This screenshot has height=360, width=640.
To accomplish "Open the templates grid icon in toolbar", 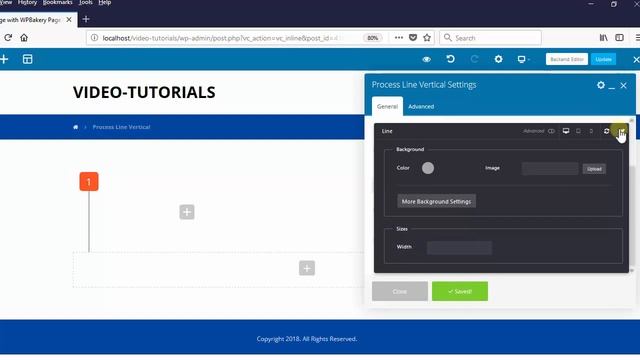I will coord(27,59).
